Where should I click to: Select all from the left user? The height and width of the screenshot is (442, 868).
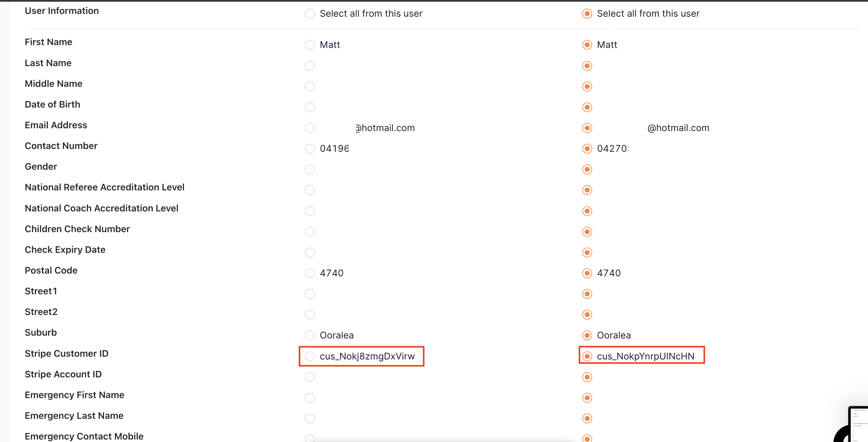tap(310, 14)
